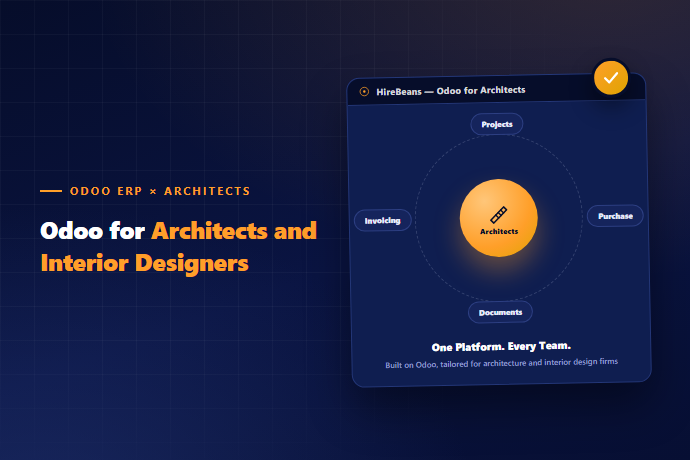Click the orange checkmark badge
The height and width of the screenshot is (460, 690).
tap(611, 78)
